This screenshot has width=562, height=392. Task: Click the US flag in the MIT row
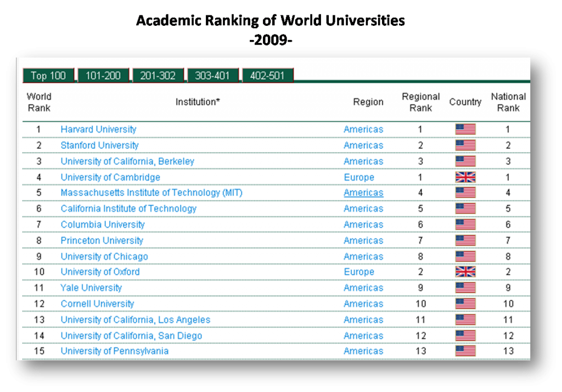[465, 193]
